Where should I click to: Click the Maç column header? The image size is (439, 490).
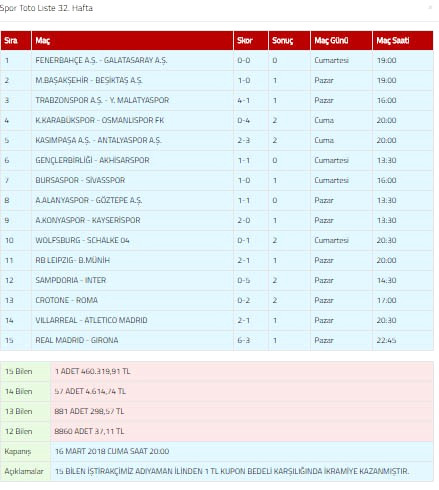tap(132, 41)
